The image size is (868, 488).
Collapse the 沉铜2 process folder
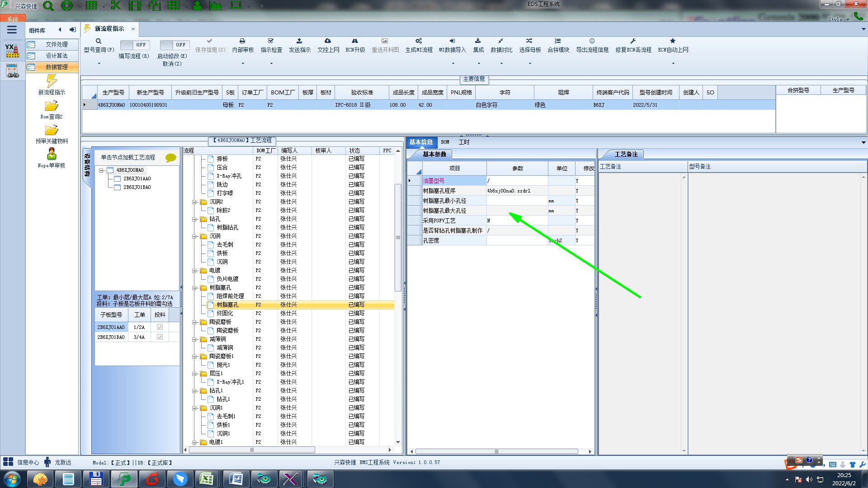(x=194, y=202)
